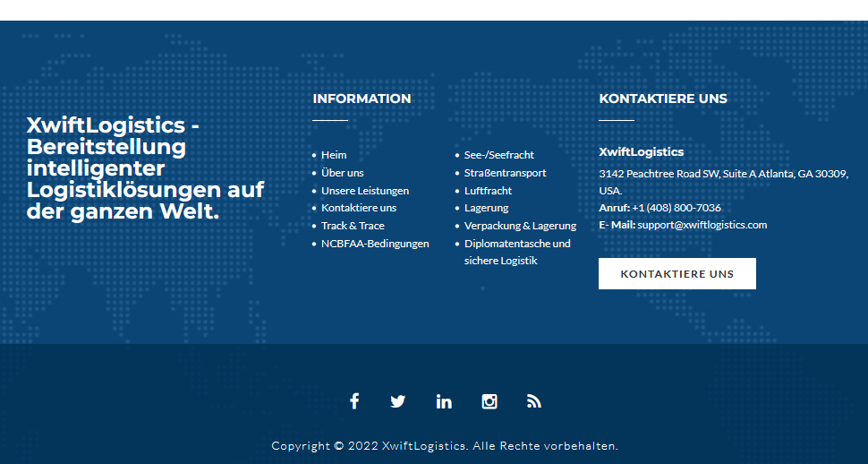
Task: Click the INFORMATION section heading
Action: click(362, 99)
